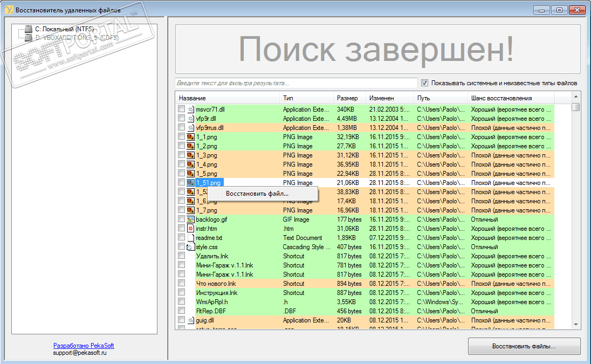The height and width of the screenshot is (364, 591).
Task: Click the msvcr71.dll file icon
Action: pyautogui.click(x=191, y=109)
